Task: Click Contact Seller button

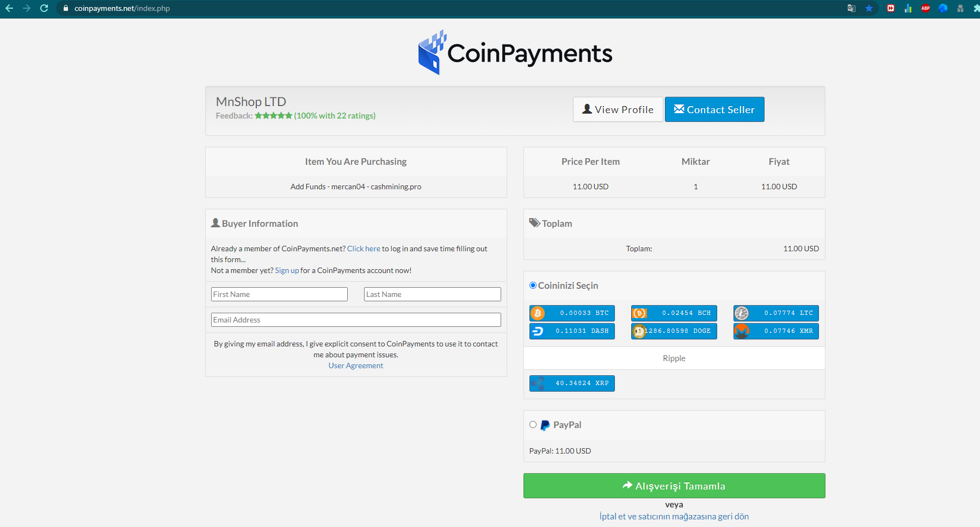Action: [714, 109]
